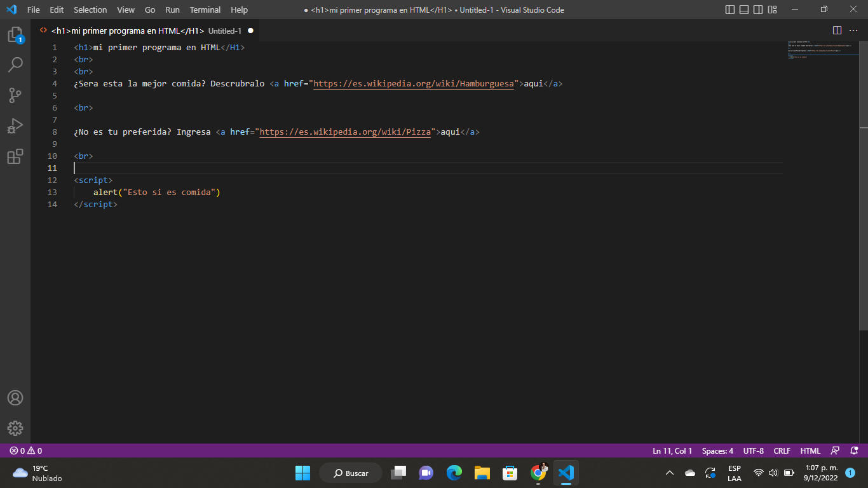Click line number 13 in gutter
This screenshot has height=488, width=868.
[52, 192]
